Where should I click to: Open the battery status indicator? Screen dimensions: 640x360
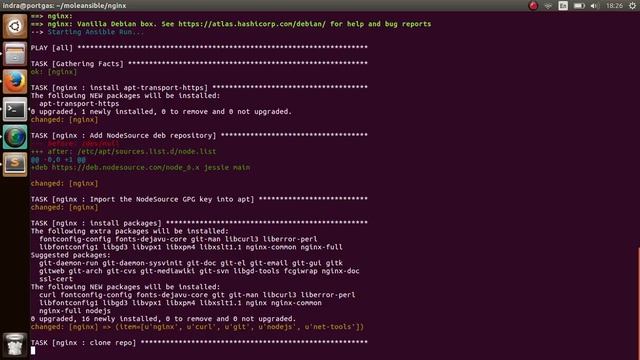pyautogui.click(x=579, y=6)
